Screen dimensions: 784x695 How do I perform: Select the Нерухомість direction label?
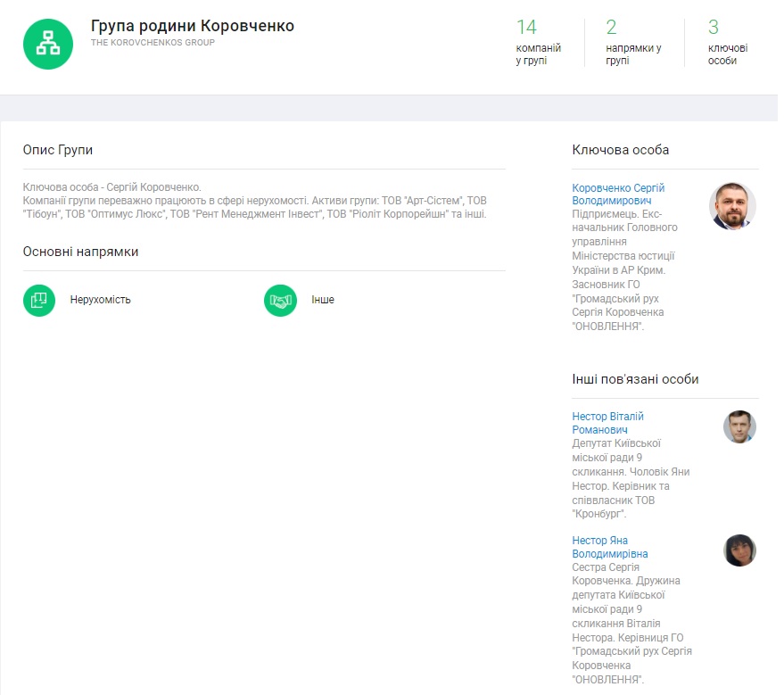[101, 300]
